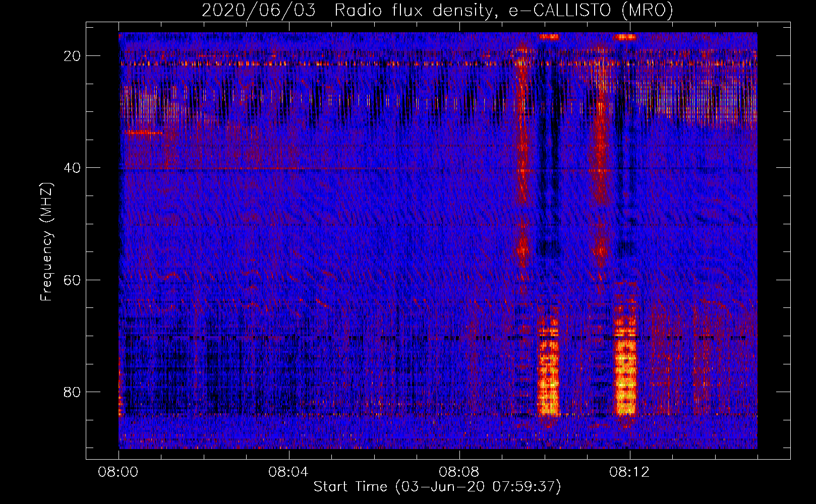Viewport: 816px width, 504px height.
Task: Select the 08:12 time tick label
Action: [x=629, y=472]
